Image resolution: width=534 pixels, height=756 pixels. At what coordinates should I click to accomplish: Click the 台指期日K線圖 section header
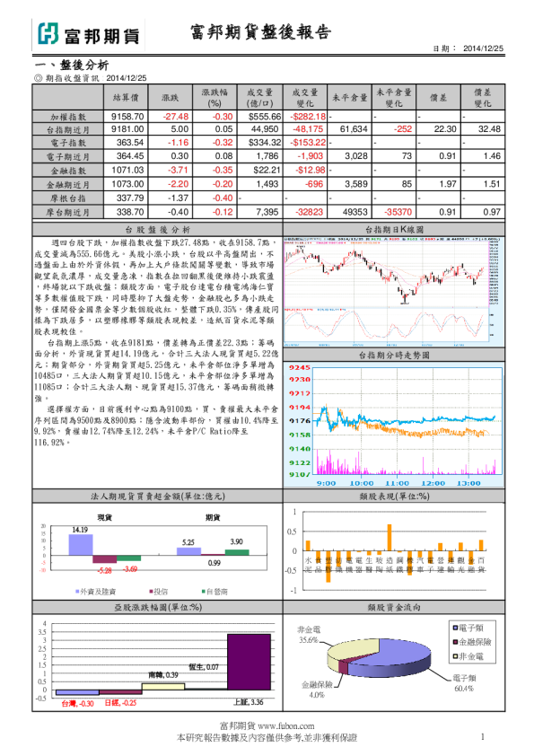pos(394,230)
